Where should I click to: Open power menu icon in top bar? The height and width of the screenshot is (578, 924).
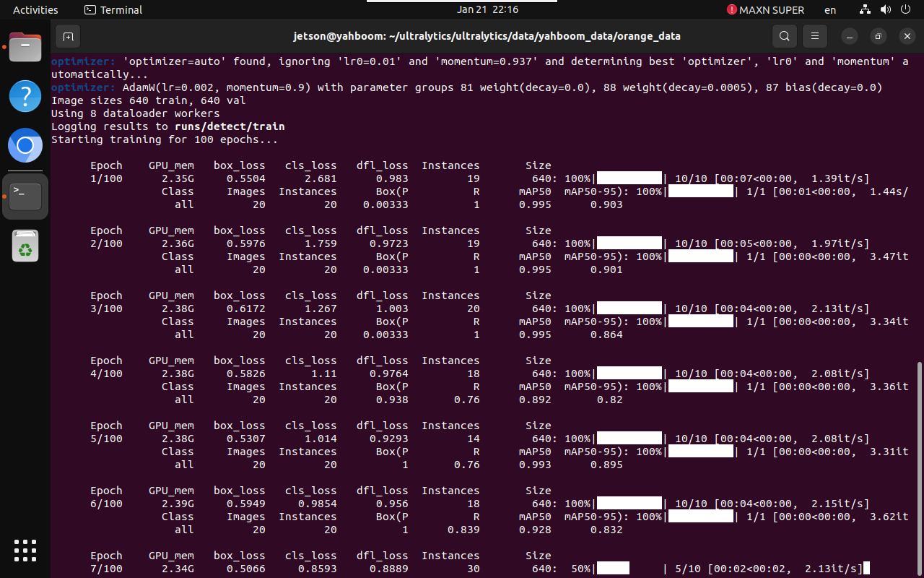tap(905, 10)
